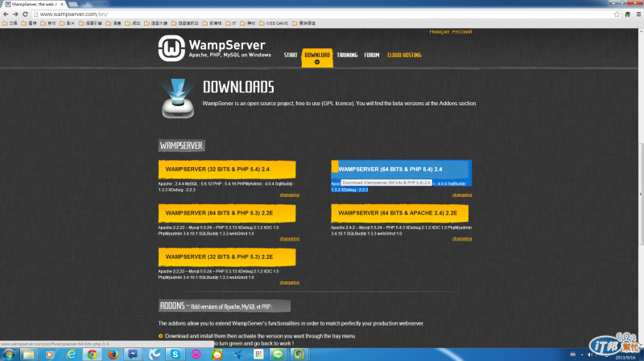This screenshot has height=361, width=644.
Task: Download WampServer (32 bits & PHP 5.4) 2.4
Action: [227, 170]
